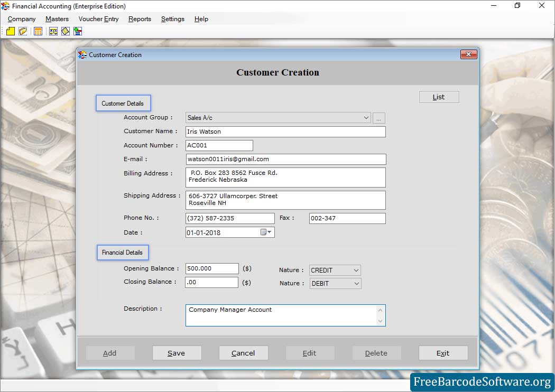This screenshot has width=555, height=392.
Task: Click the Closing Balance field
Action: pos(211,282)
